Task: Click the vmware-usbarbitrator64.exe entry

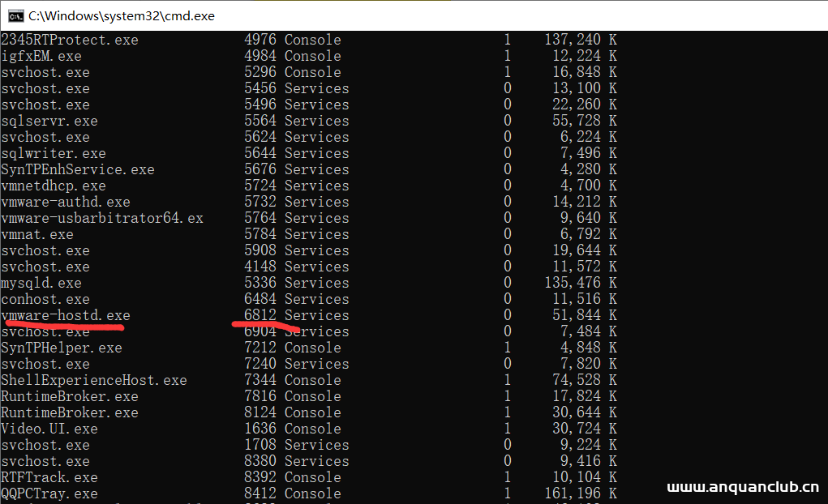Action: (101, 218)
